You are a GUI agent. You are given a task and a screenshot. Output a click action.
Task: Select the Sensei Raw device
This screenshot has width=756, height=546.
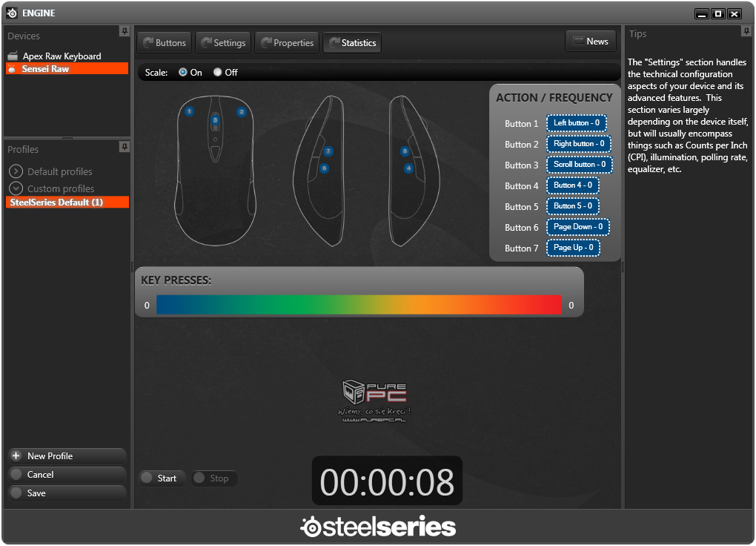[x=67, y=68]
